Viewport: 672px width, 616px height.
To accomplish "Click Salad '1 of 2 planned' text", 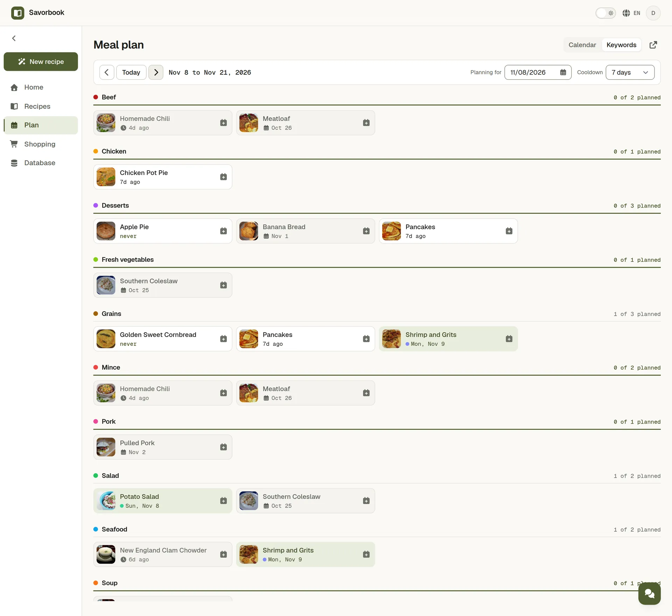I will pyautogui.click(x=637, y=476).
